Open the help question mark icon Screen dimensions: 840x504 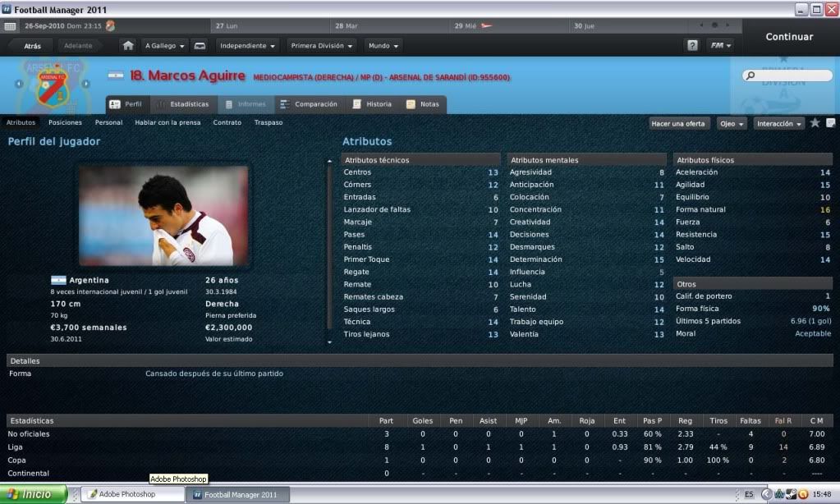[693, 45]
